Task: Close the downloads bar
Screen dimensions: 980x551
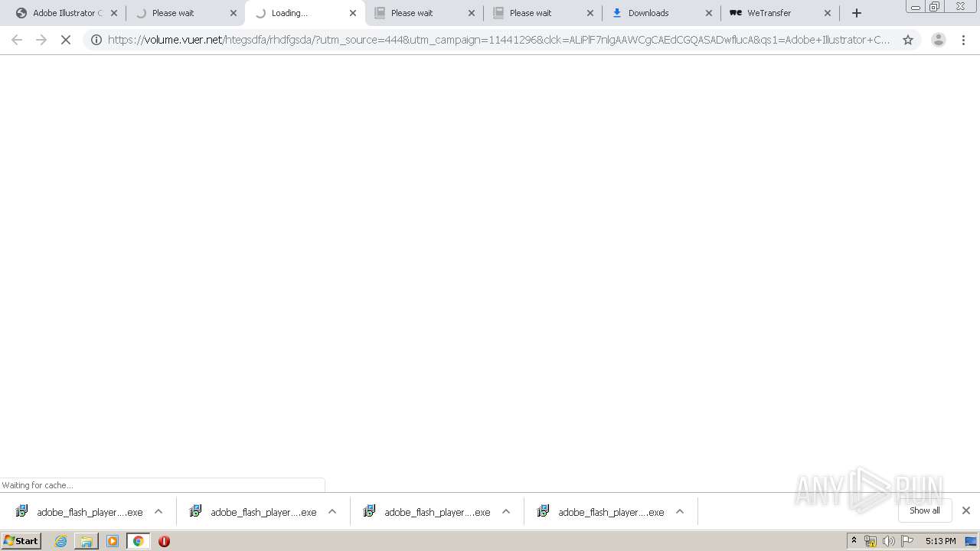Action: [966, 510]
